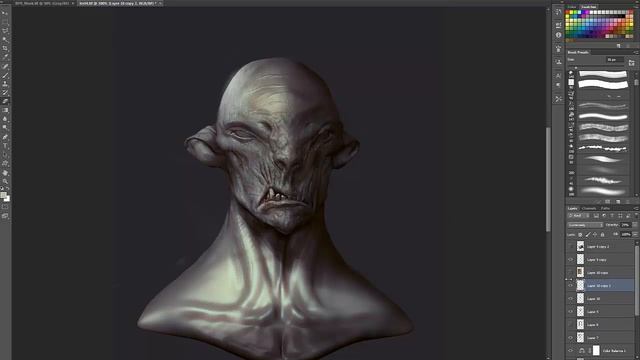Image resolution: width=640 pixels, height=360 pixels.
Task: Open the Brush Presets panel menu
Action: pos(636,52)
